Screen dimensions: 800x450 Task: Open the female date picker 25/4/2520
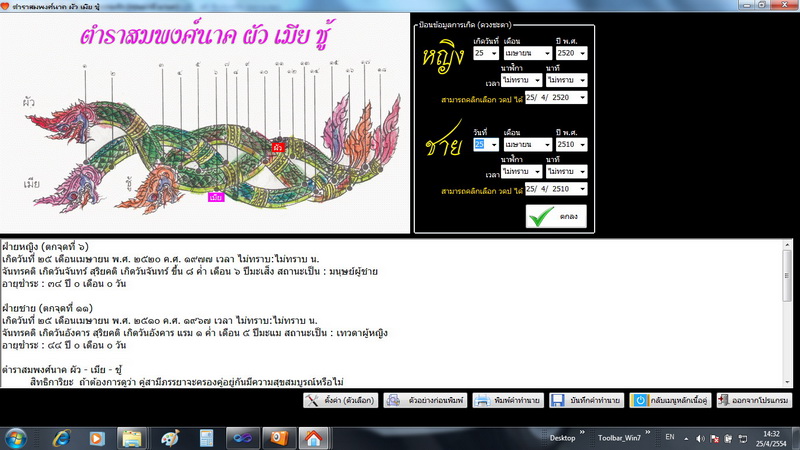pos(556,97)
